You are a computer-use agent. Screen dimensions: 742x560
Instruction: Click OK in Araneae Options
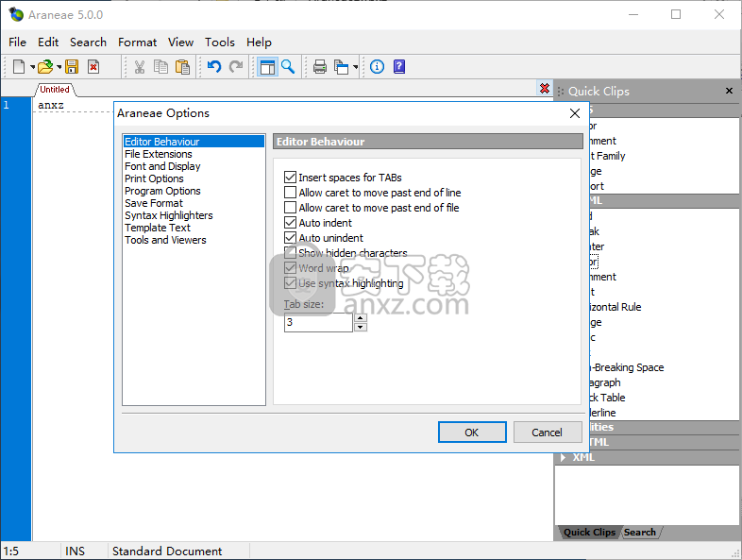click(x=472, y=433)
